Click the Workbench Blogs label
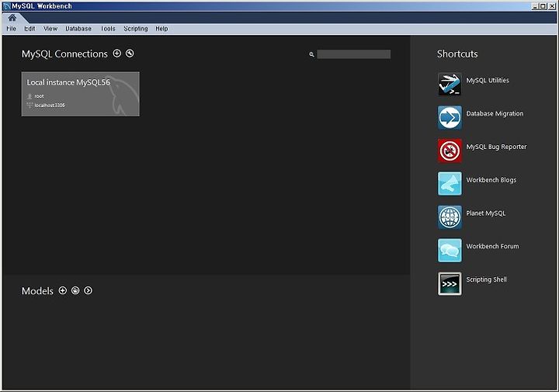 click(x=491, y=180)
